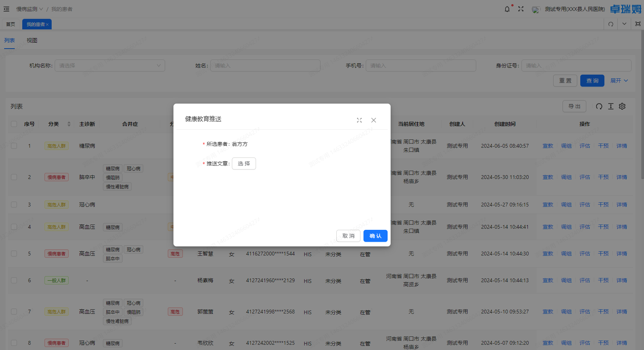Open the notification bell icon
The height and width of the screenshot is (350, 644).
coord(507,9)
